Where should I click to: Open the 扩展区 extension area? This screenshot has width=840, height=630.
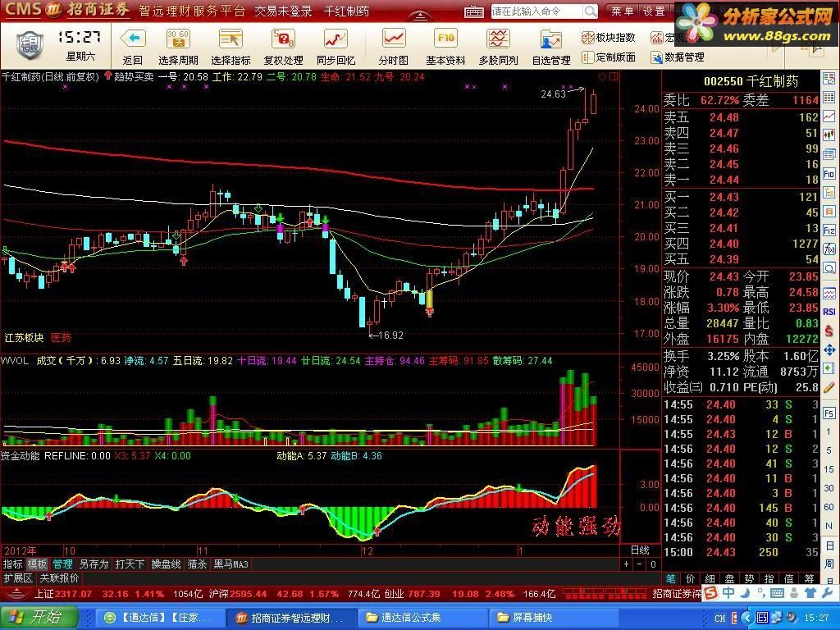coord(18,578)
